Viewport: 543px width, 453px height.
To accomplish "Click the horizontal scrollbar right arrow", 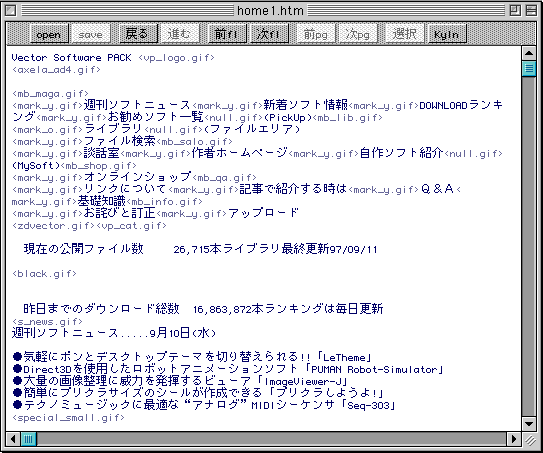I will tap(514, 439).
